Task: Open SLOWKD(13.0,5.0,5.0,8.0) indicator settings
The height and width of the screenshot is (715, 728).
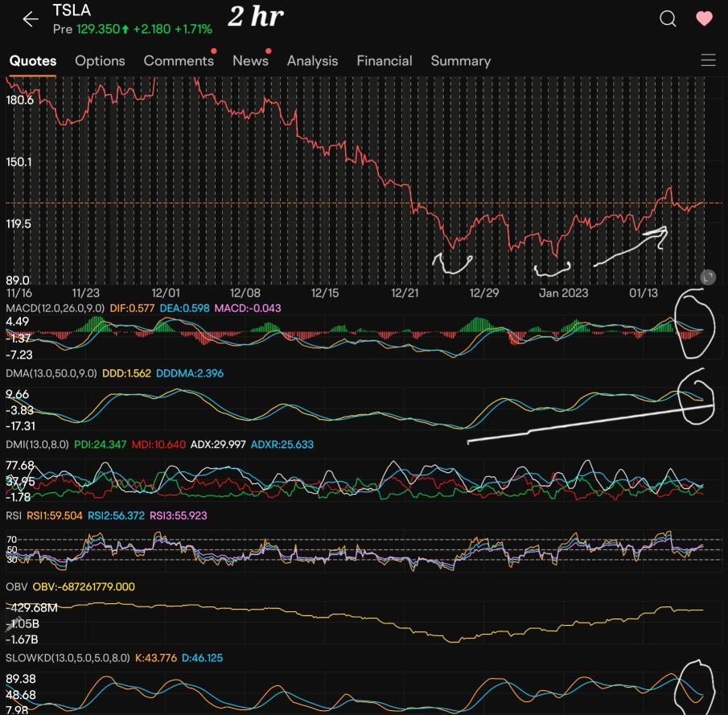Action: point(68,658)
